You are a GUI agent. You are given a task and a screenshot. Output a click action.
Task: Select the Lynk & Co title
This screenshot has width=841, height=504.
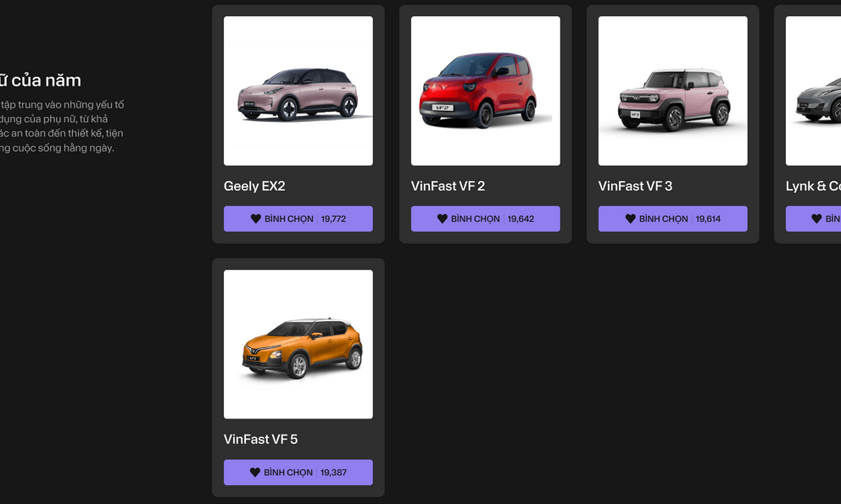[813, 186]
